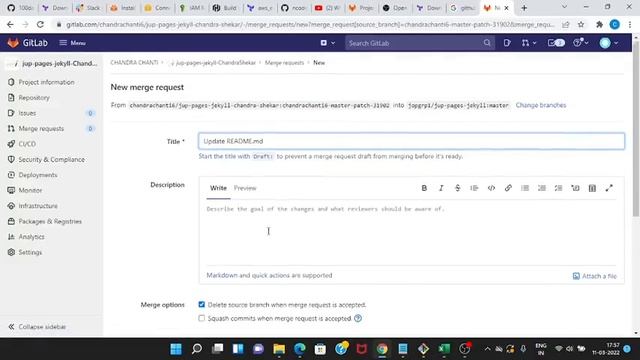The image size is (640, 360).
Task: Switch to the Write tab
Action: 218,188
